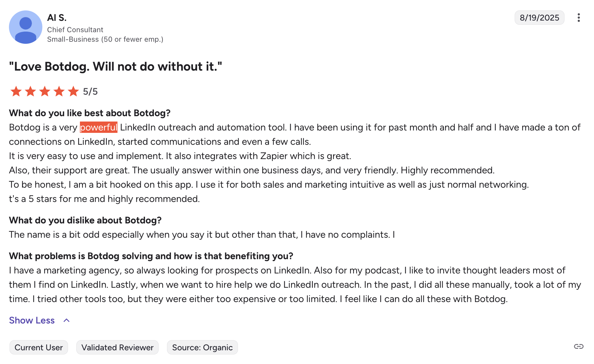
Task: Click the 8/19/2025 date badge
Action: click(x=539, y=18)
